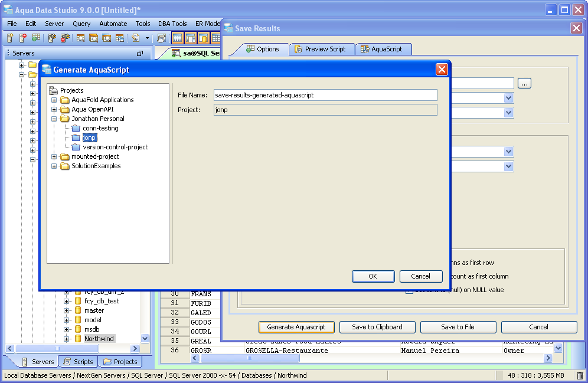
Task: Click the model database cylinder icon
Action: point(78,320)
